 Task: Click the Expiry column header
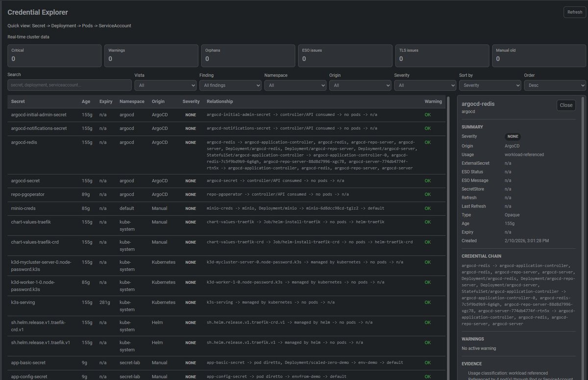[106, 101]
